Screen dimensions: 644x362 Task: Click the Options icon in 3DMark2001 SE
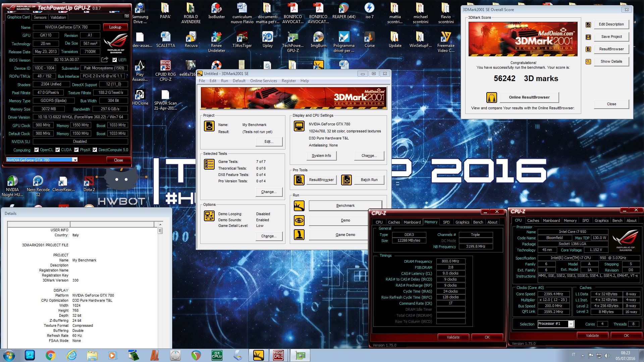point(209,216)
